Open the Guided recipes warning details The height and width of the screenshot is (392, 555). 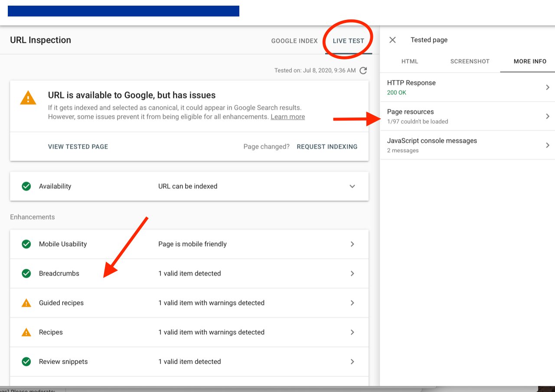tap(353, 303)
